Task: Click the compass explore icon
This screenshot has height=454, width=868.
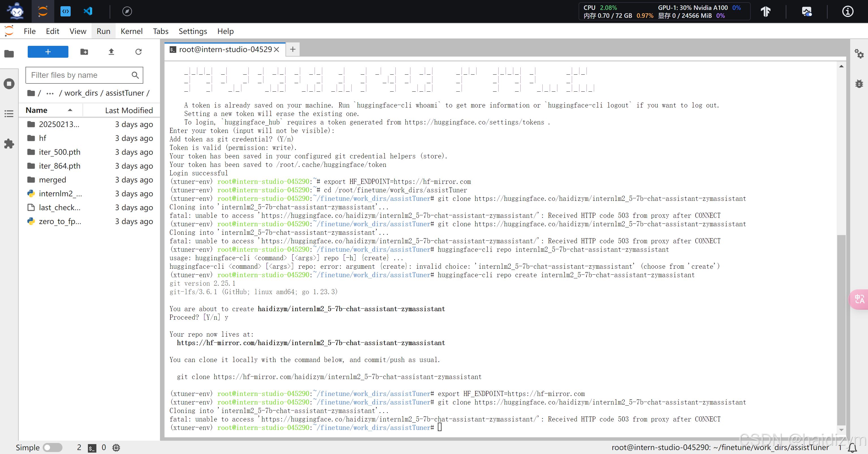Action: click(x=127, y=11)
